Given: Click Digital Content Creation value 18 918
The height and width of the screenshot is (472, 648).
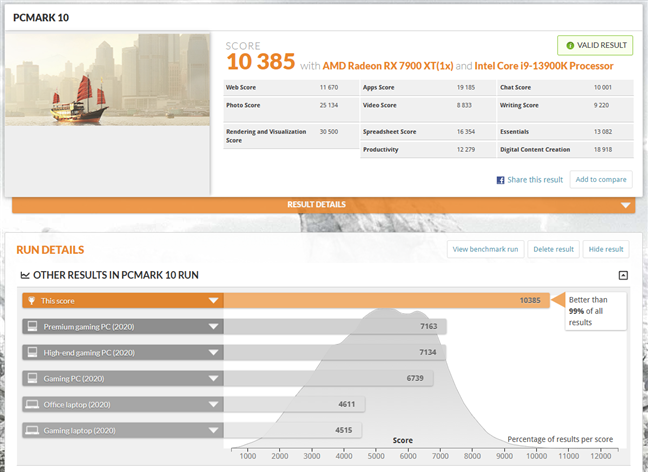Looking at the screenshot, I should pos(603,150).
